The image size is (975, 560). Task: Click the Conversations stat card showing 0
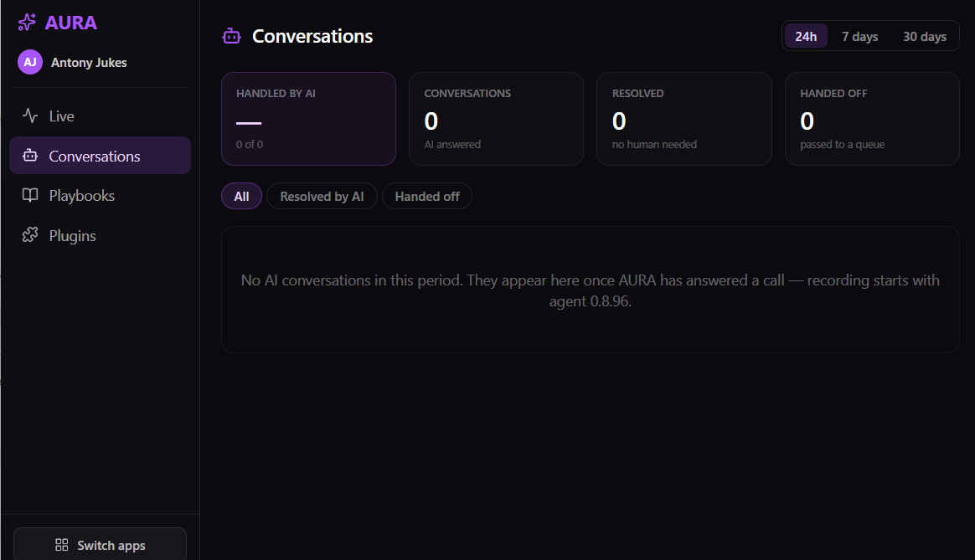496,119
